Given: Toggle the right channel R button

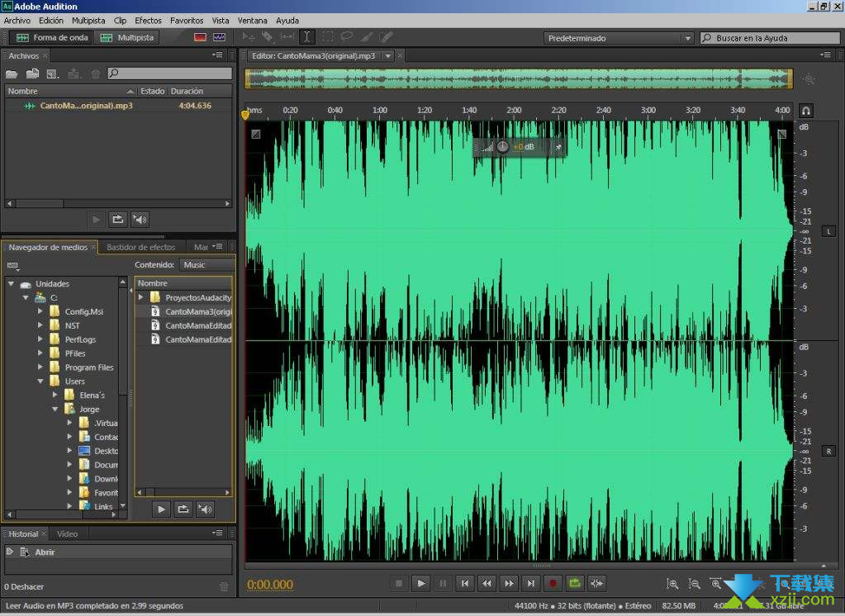Looking at the screenshot, I should point(828,451).
